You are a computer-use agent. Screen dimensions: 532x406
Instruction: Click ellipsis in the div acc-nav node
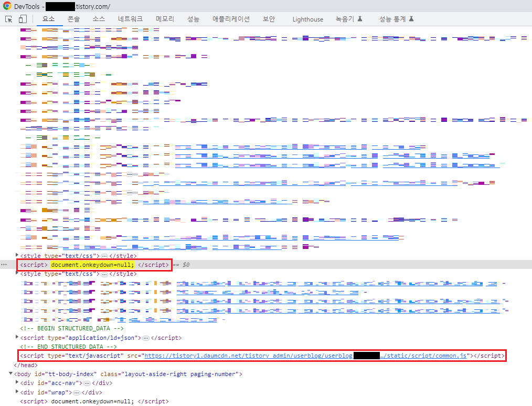click(87, 383)
